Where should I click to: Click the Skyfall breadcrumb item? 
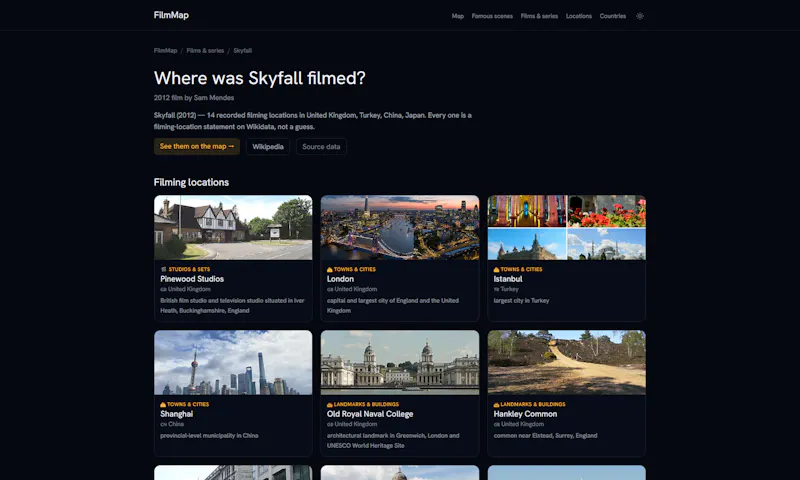tap(242, 50)
